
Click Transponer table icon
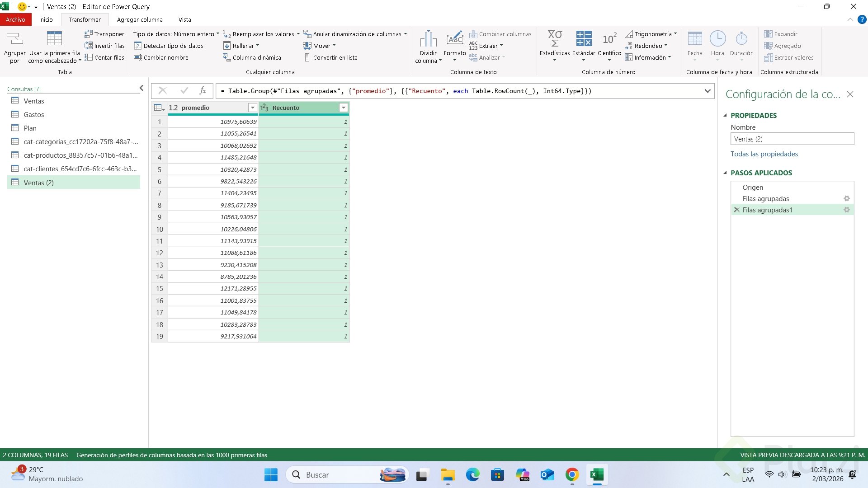click(x=89, y=34)
